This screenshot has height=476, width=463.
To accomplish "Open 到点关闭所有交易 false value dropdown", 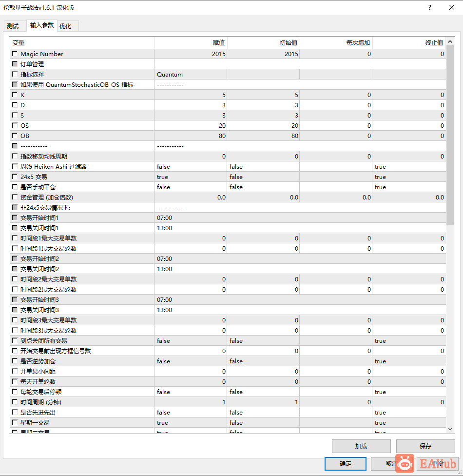I will [191, 340].
